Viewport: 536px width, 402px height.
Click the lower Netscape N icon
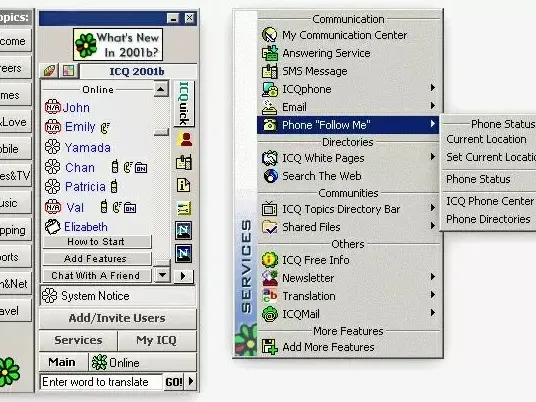point(184,253)
